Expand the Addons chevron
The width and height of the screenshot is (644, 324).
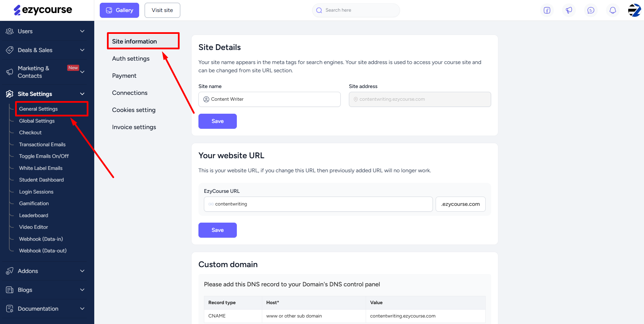(x=82, y=271)
